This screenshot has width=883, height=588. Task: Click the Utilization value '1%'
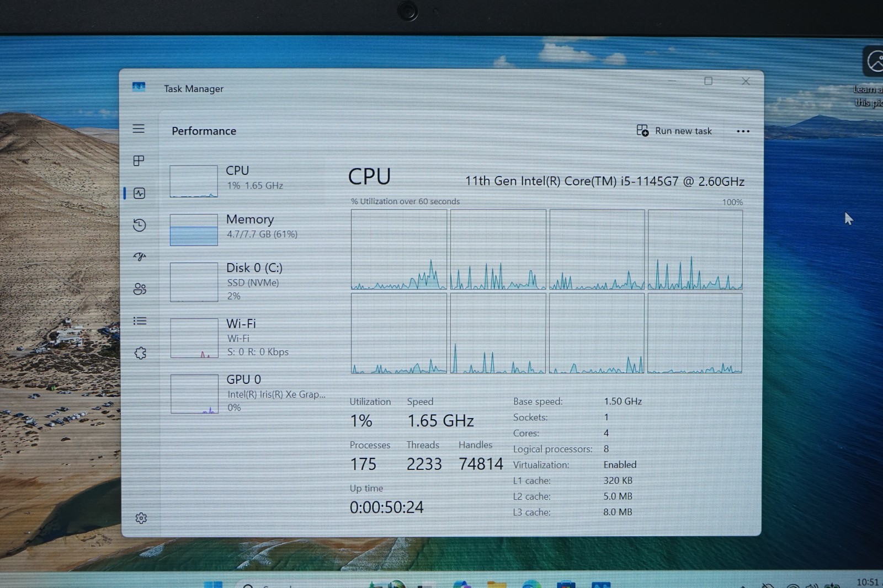pyautogui.click(x=361, y=421)
